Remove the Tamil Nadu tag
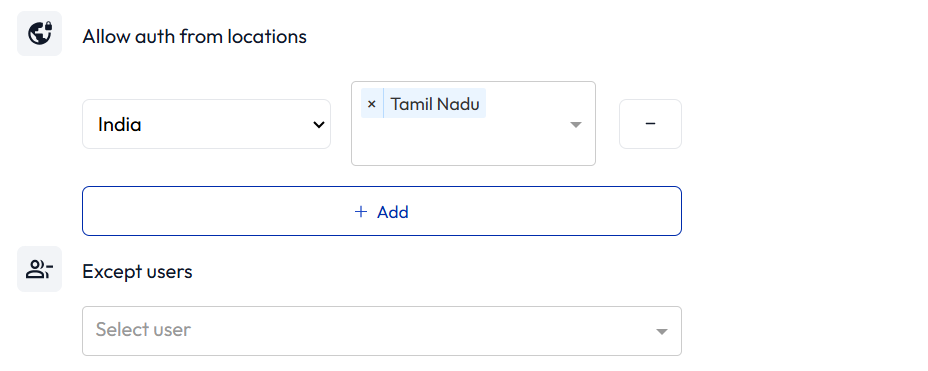Viewport: 928px width, 371px height. coord(372,104)
